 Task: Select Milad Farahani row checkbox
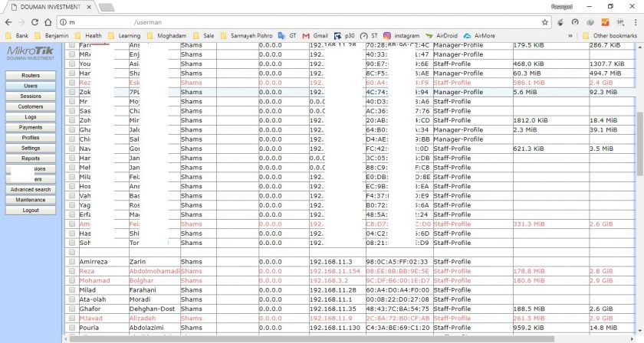(x=72, y=290)
